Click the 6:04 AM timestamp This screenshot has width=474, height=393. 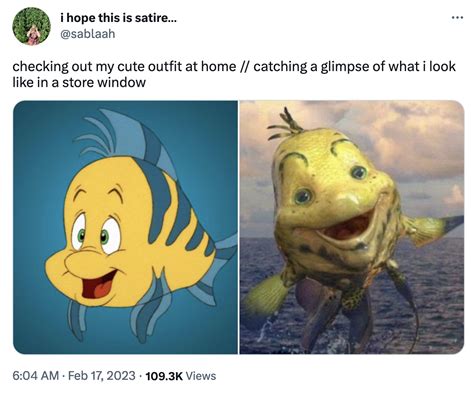[x=36, y=376]
